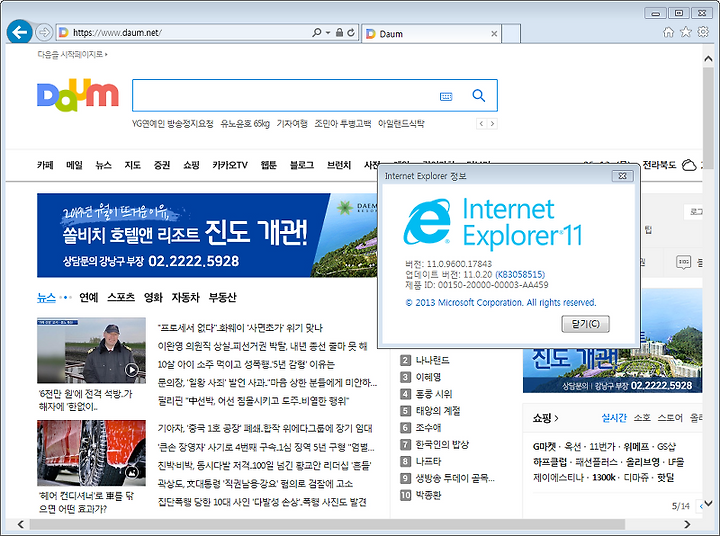The image size is (720, 536).
Task: Open Internet Explorer home page icon
Action: click(x=669, y=32)
